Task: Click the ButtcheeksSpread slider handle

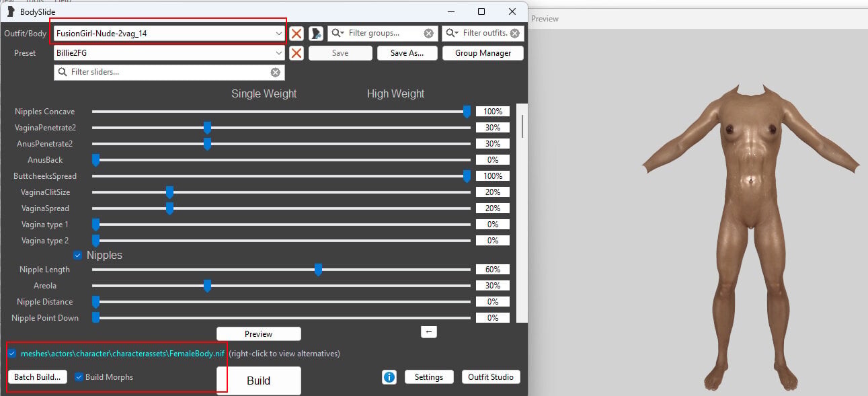Action: coord(467,176)
